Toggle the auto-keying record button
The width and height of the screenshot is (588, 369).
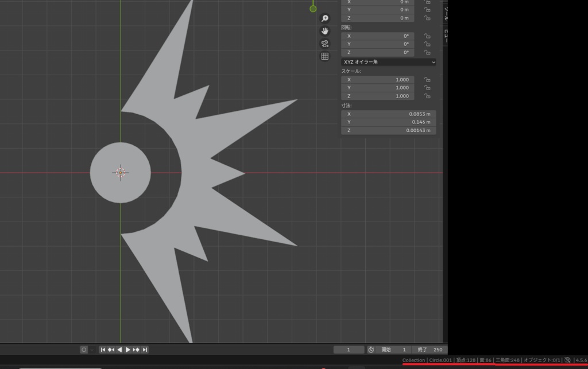point(84,349)
